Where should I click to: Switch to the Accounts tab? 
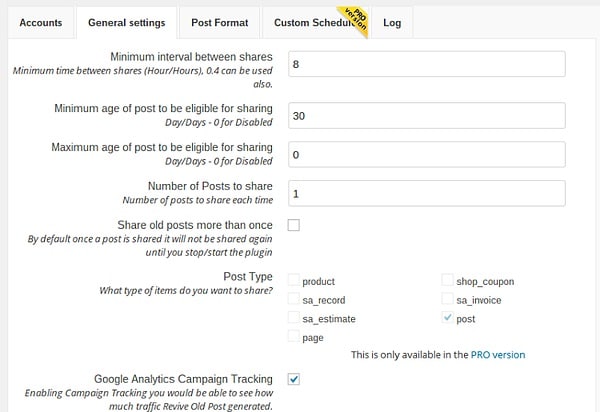41,22
